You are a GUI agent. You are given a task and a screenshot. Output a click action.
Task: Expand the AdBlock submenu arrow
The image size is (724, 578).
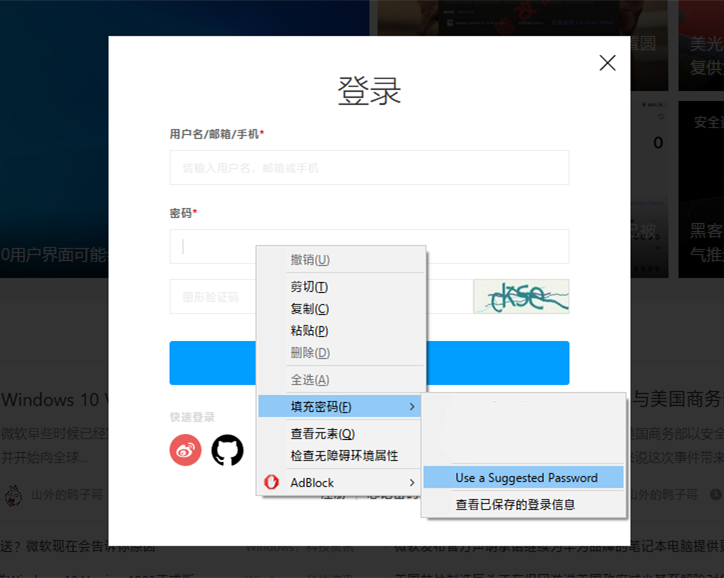(x=412, y=482)
